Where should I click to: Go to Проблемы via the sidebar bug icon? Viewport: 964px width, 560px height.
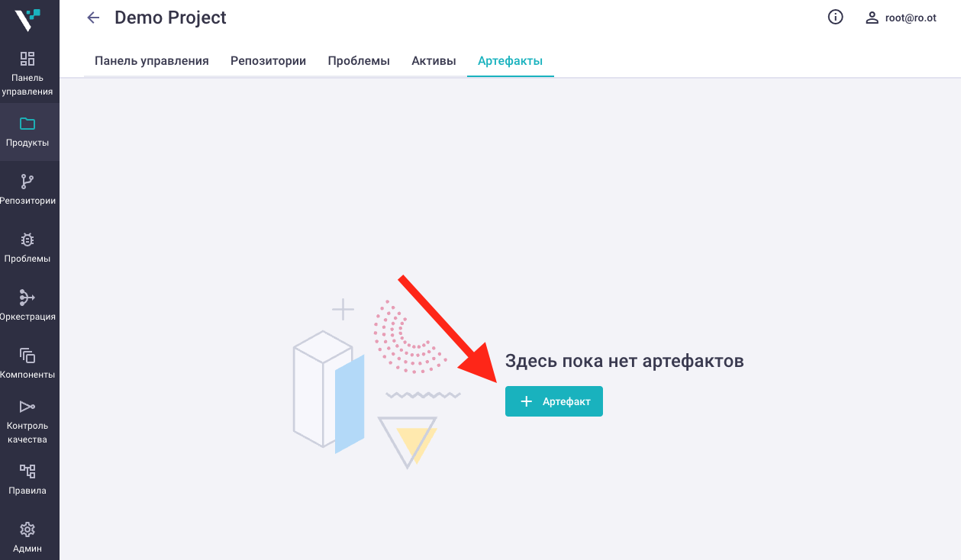(27, 240)
